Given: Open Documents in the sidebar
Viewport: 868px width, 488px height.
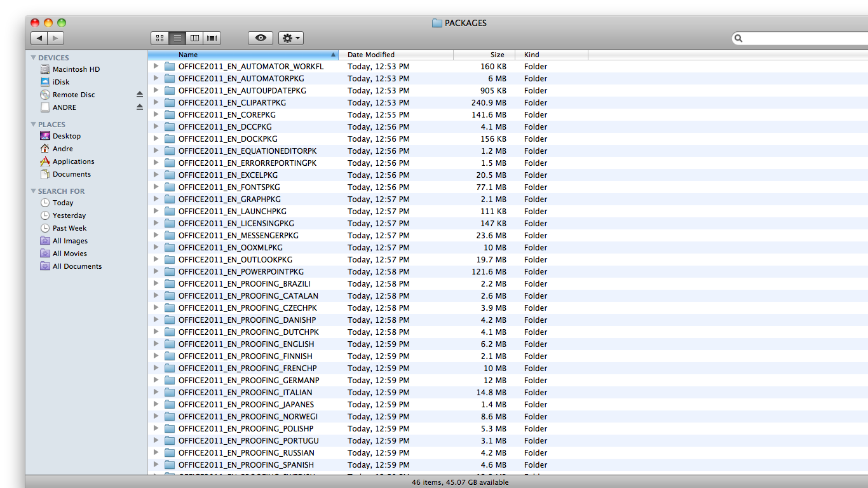Looking at the screenshot, I should 65,174.
